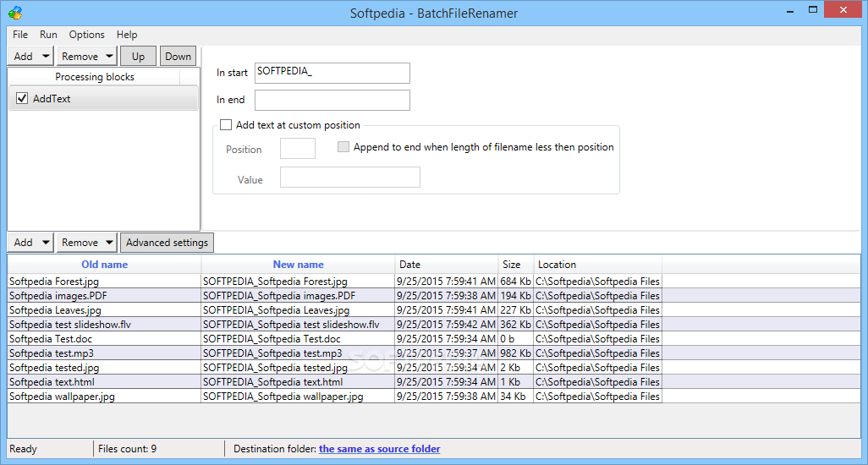The height and width of the screenshot is (465, 868).
Task: Enable Add text at custom position
Action: pos(226,125)
